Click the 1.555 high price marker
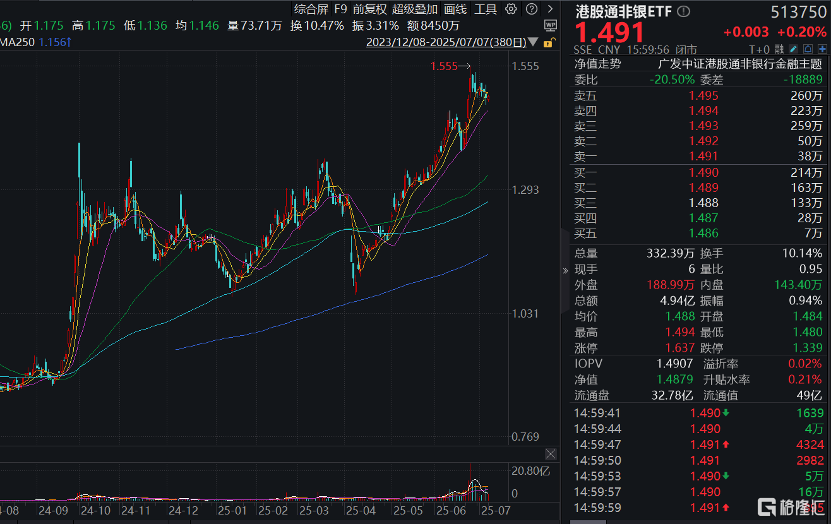The image size is (832, 524). coord(444,66)
